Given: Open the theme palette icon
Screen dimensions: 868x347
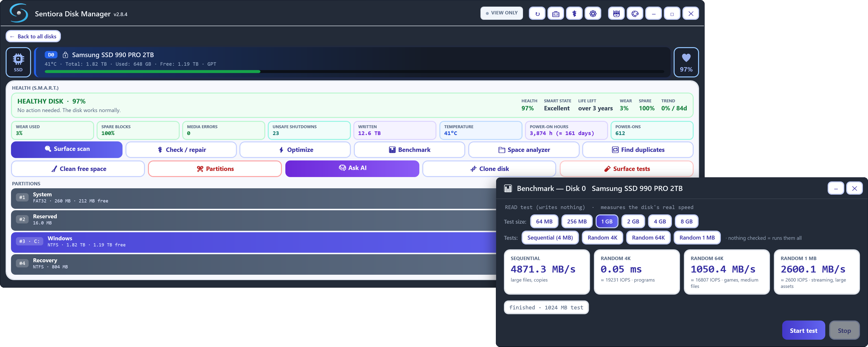Looking at the screenshot, I should pos(635,14).
